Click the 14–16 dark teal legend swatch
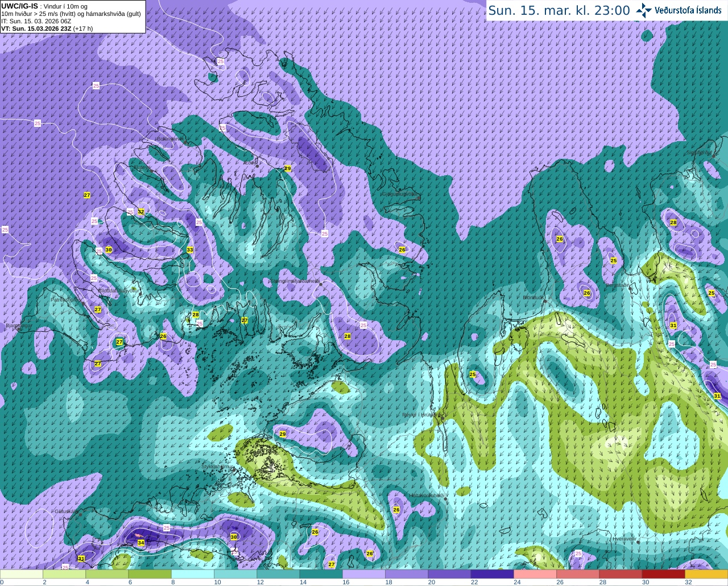 click(321, 574)
